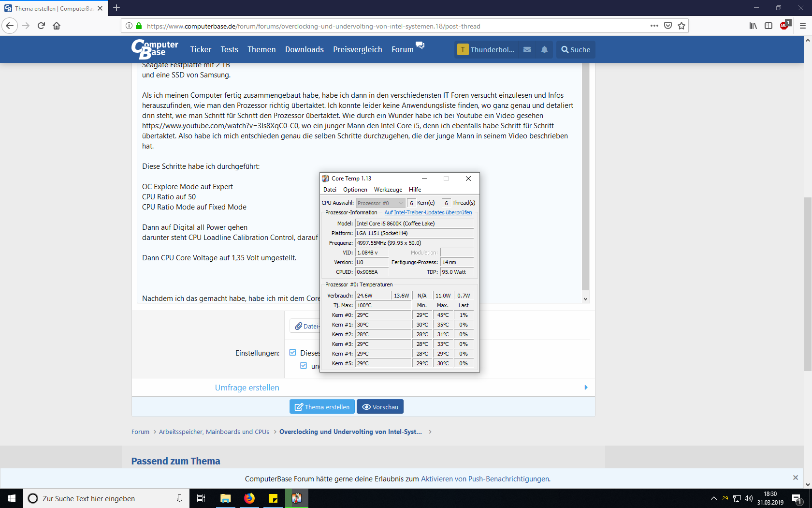Bookmark this page with the star icon
This screenshot has width=812, height=508.
681,26
